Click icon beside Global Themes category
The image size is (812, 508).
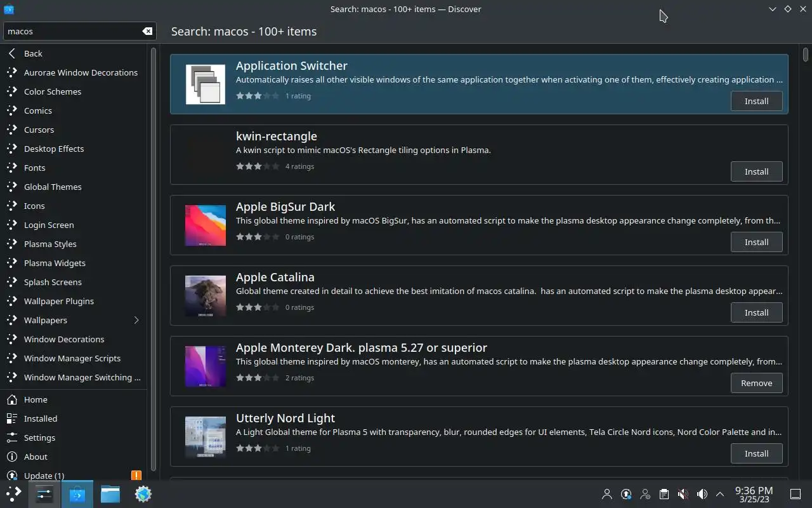pos(12,187)
